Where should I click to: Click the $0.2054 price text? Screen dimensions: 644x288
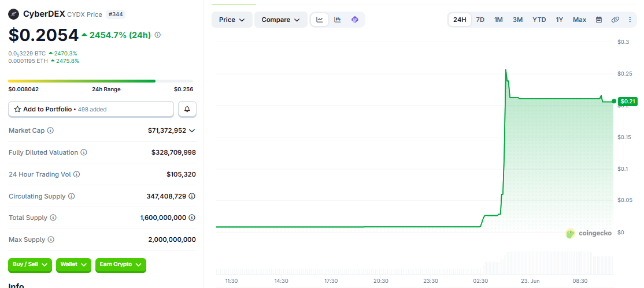[43, 35]
